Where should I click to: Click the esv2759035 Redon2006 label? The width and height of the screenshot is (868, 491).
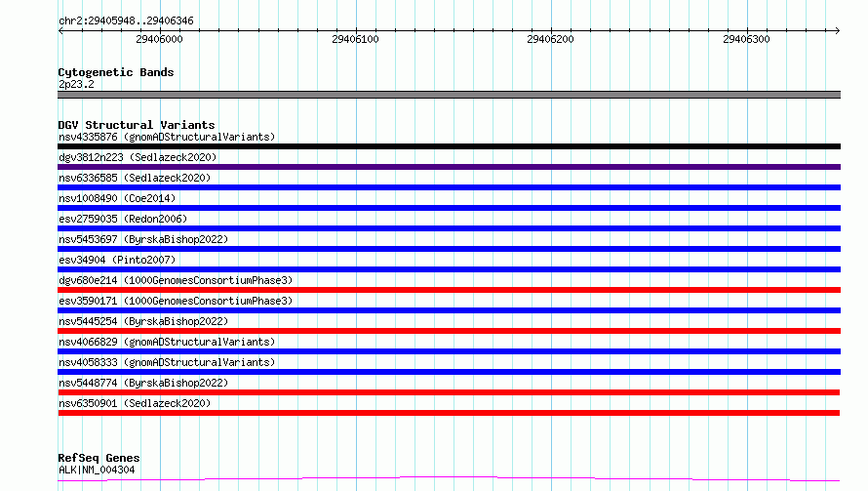(x=123, y=219)
